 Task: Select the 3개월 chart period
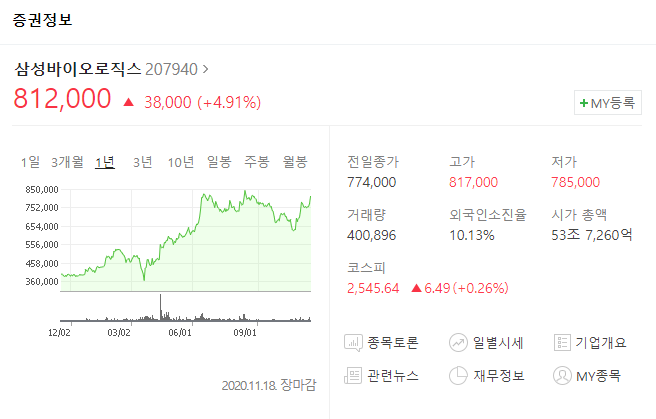67,162
